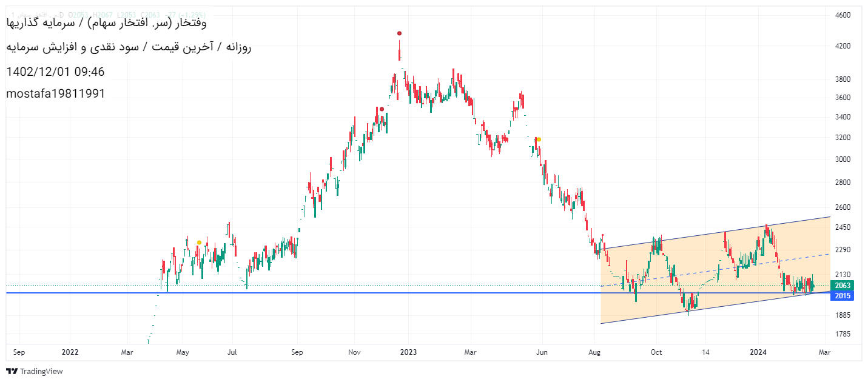Viewport: 868px width, 382px height.
Task: Click the Jul label on time axis
Action: (232, 352)
